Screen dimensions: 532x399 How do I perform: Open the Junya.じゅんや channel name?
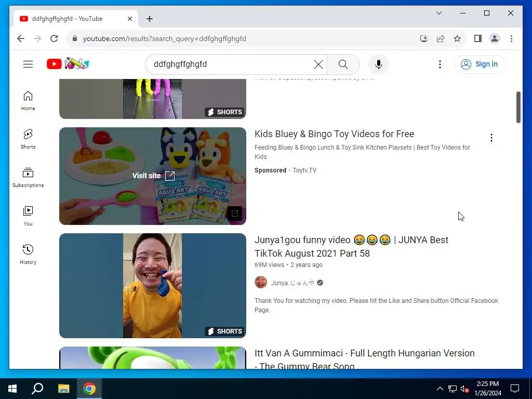(292, 283)
